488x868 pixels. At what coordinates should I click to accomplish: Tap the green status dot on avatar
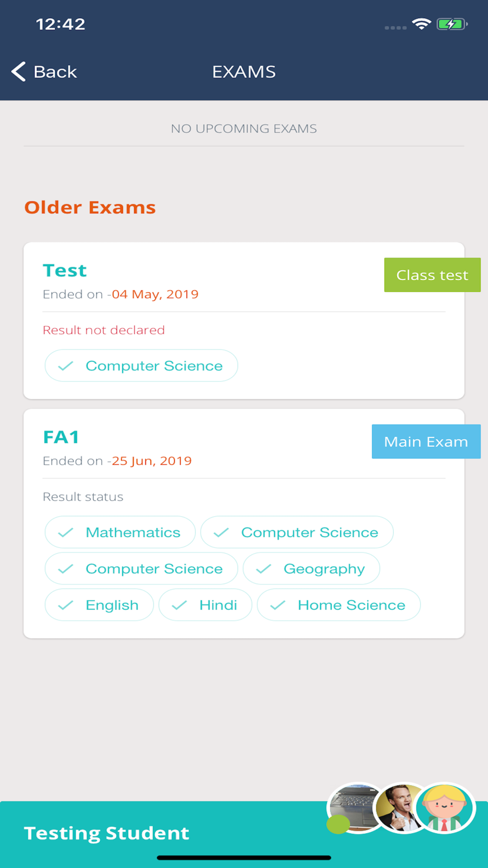click(338, 824)
